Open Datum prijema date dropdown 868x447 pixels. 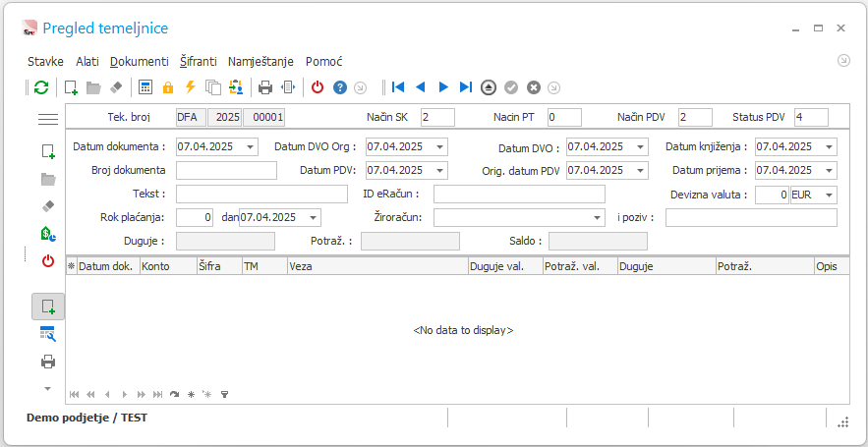tap(830, 170)
